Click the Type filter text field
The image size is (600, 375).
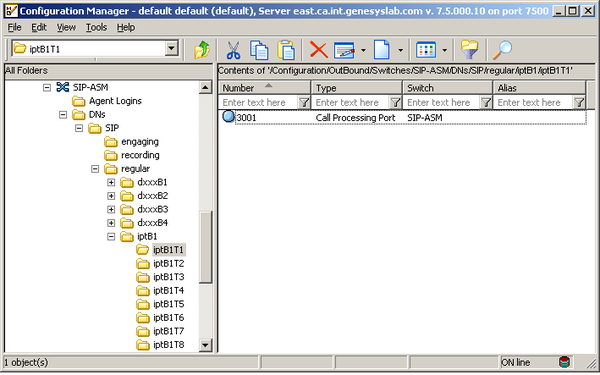pos(351,103)
